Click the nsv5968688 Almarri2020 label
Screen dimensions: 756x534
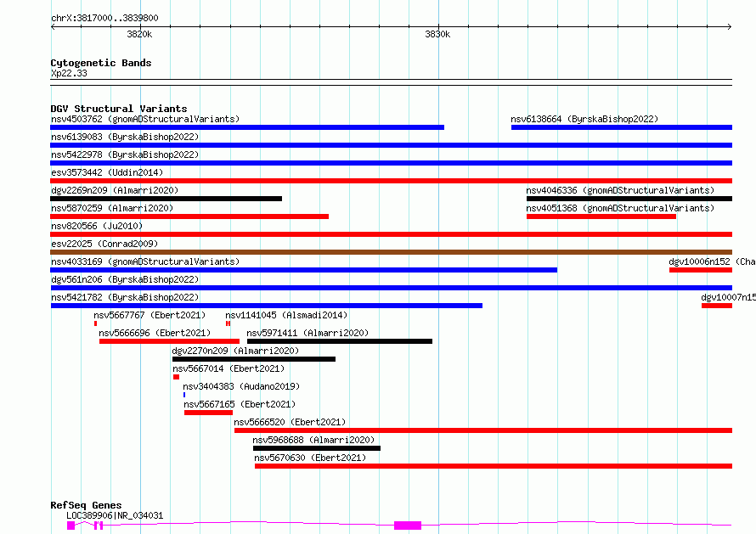[313, 440]
